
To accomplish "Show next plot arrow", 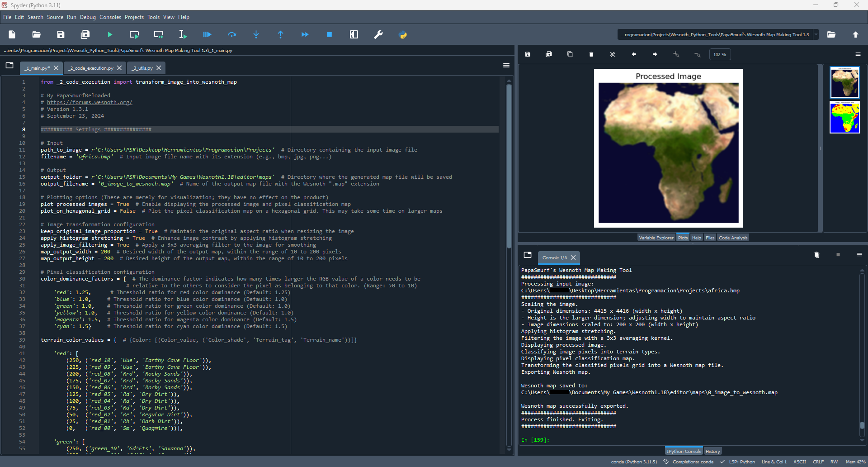I will pyautogui.click(x=655, y=54).
